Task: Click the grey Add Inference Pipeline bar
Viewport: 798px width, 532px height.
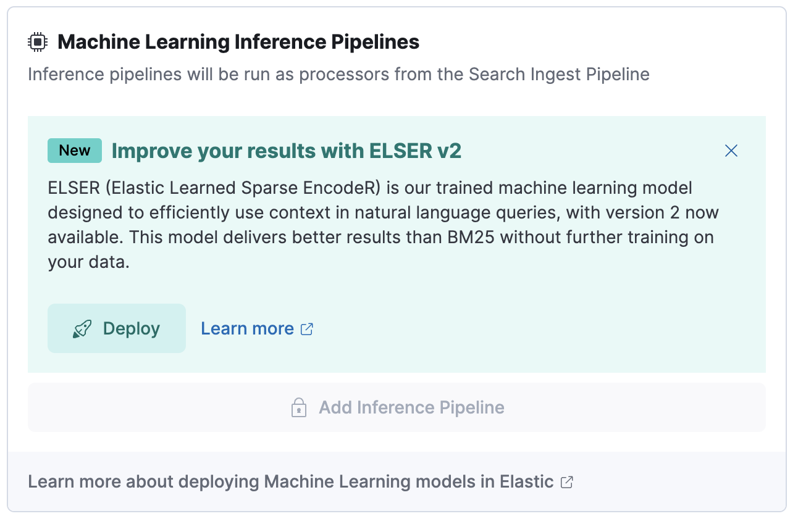Action: 397,407
